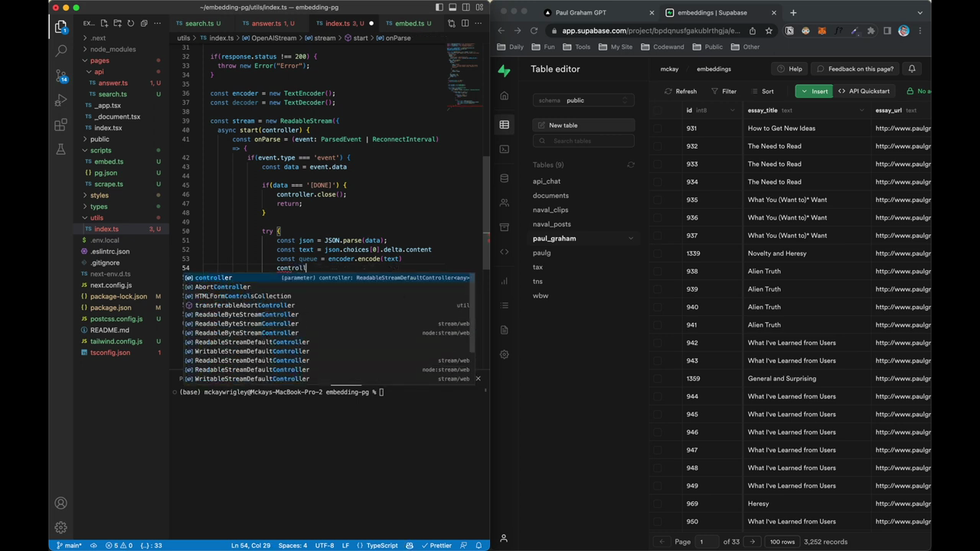Open pg.json in the Explorer
The width and height of the screenshot is (980, 551).
tap(106, 173)
